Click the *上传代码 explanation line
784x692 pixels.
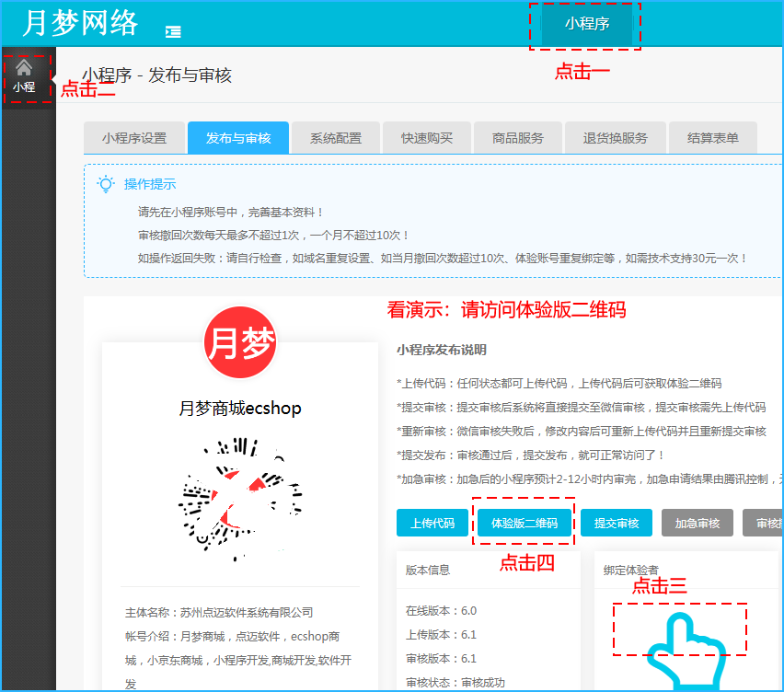coord(559,384)
